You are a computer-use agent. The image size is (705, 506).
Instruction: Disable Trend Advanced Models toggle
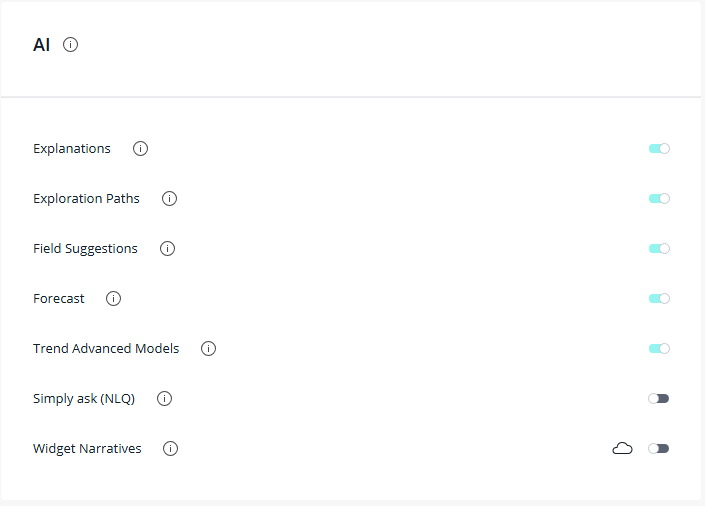pyautogui.click(x=659, y=349)
